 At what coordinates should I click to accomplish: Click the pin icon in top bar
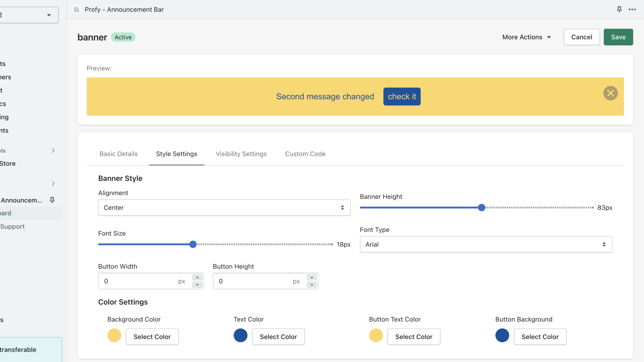[x=619, y=9]
